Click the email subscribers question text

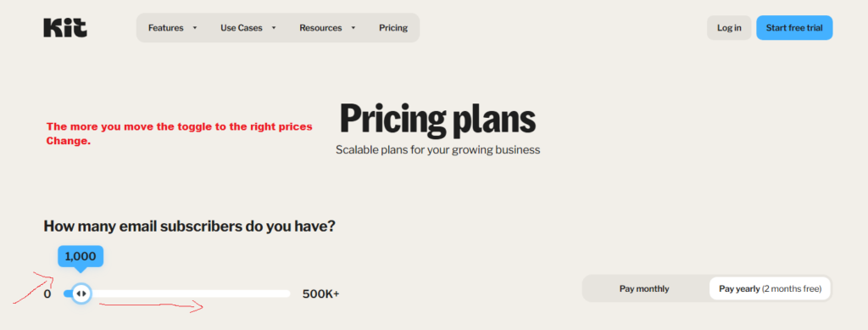(189, 227)
